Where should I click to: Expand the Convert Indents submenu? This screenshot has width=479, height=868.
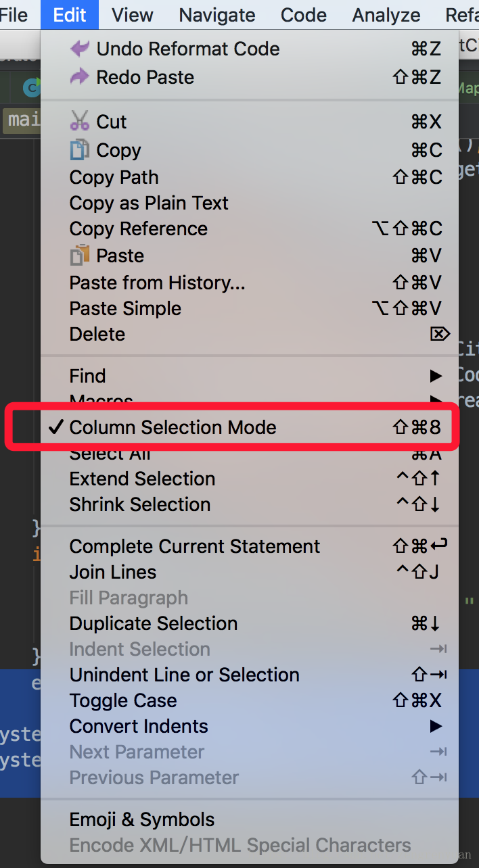coord(436,726)
